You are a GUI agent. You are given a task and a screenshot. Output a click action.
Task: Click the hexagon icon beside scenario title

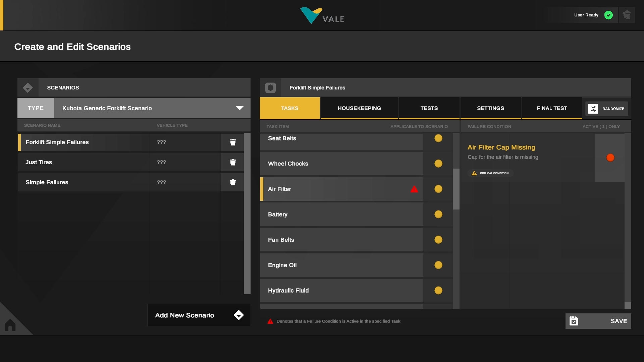(270, 88)
